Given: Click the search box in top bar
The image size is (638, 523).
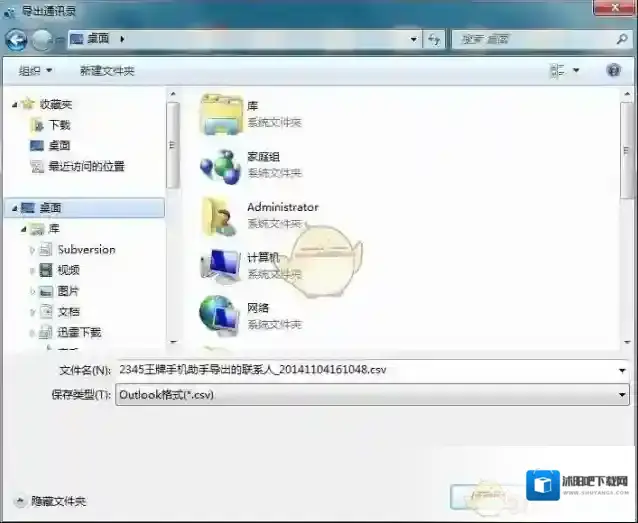Looking at the screenshot, I should click(535, 39).
